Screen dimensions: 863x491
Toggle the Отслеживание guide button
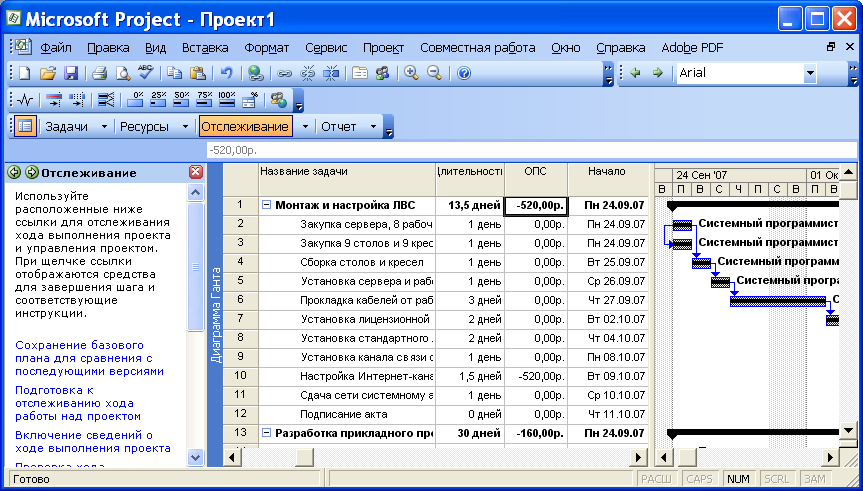pos(245,127)
